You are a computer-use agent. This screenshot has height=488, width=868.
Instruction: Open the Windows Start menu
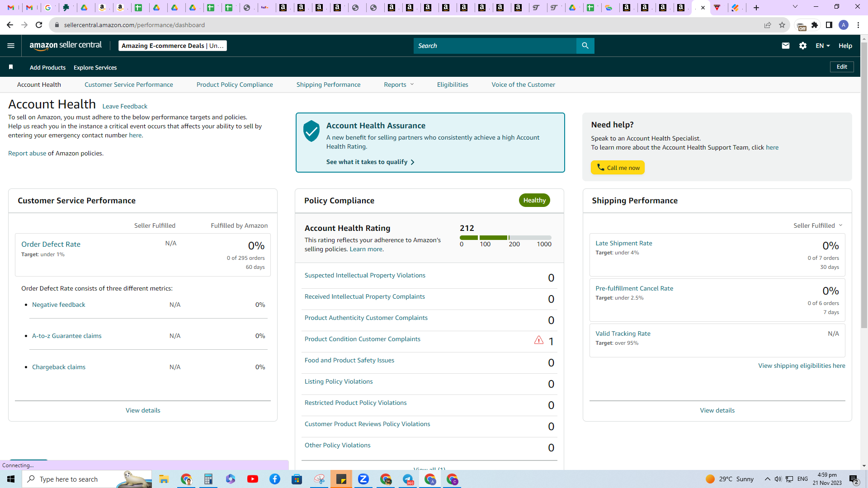11,479
